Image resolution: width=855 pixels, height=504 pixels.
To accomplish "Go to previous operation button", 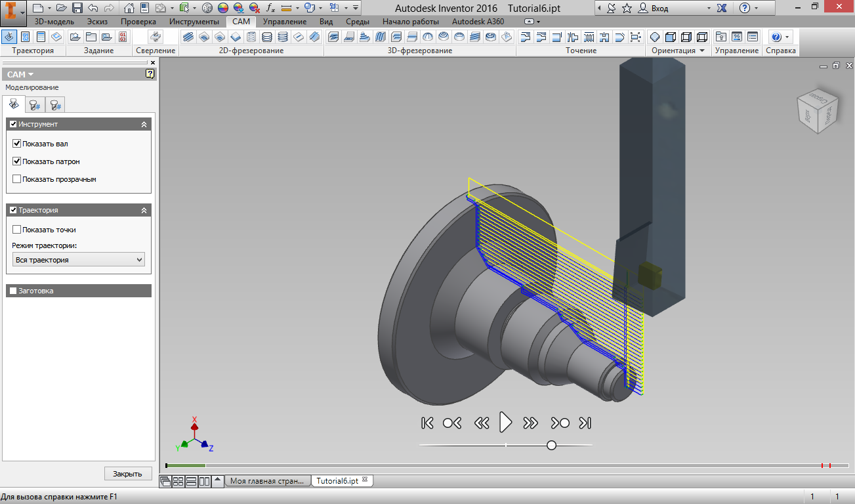I will click(452, 423).
